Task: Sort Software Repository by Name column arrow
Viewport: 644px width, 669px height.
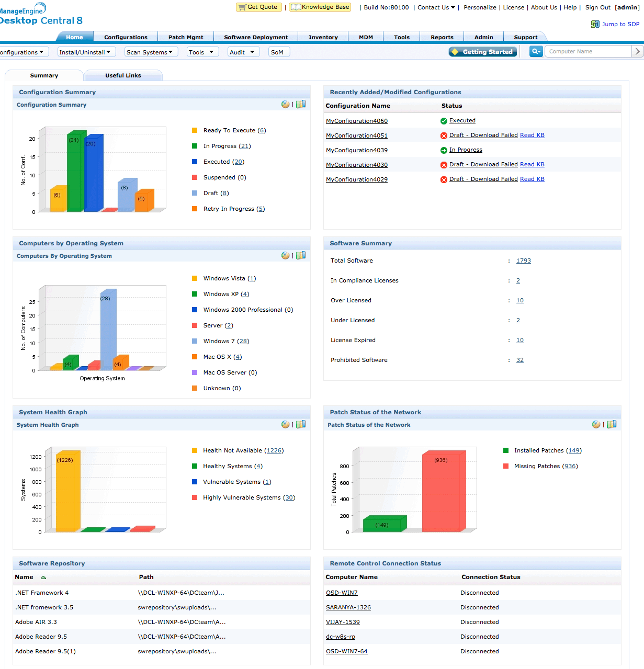Action: point(43,577)
